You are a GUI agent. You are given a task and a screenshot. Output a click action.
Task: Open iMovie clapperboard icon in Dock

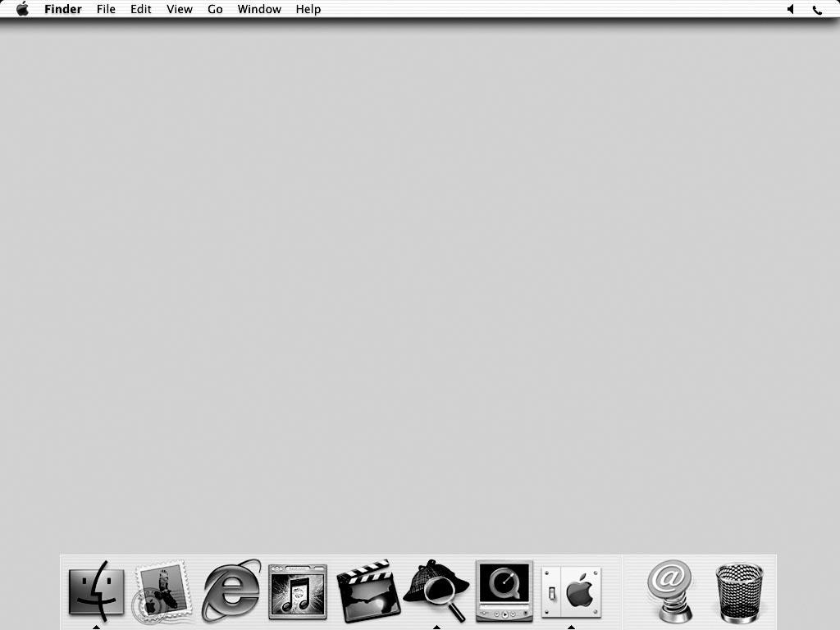[x=368, y=591]
